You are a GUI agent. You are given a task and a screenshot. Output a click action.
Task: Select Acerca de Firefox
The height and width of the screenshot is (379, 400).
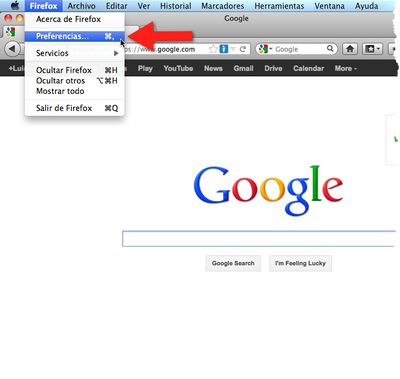pos(75,19)
